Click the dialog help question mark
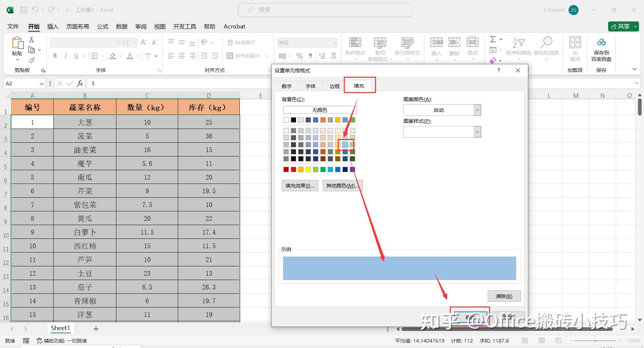 click(x=499, y=70)
